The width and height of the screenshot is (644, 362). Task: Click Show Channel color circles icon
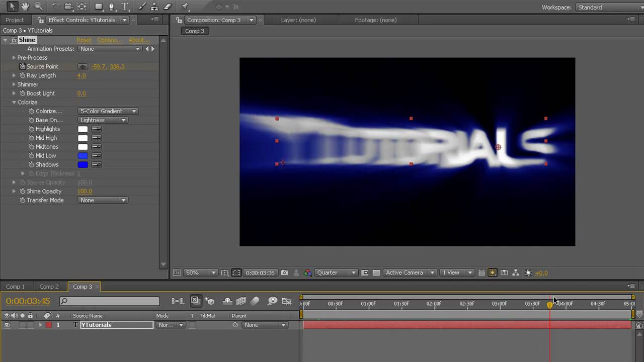307,273
